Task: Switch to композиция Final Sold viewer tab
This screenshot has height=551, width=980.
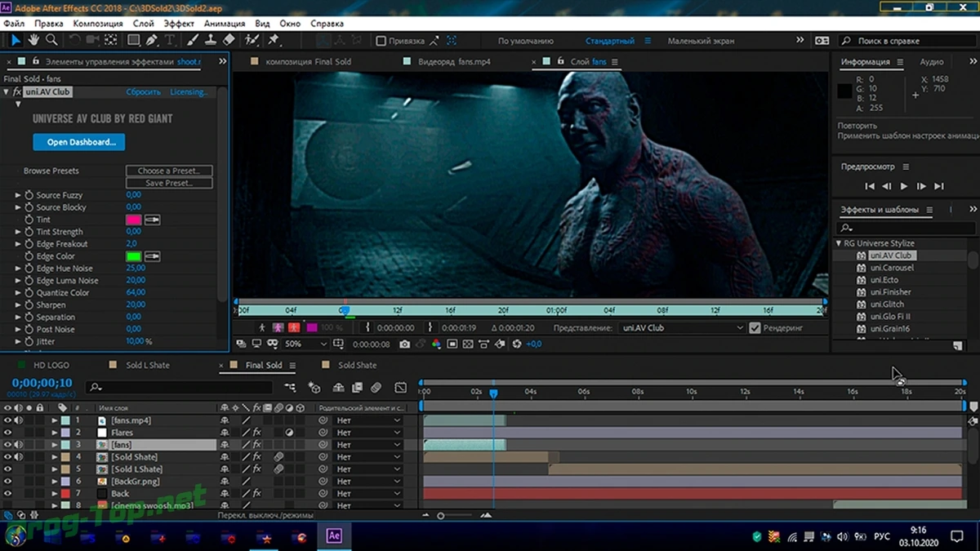Action: pos(309,62)
